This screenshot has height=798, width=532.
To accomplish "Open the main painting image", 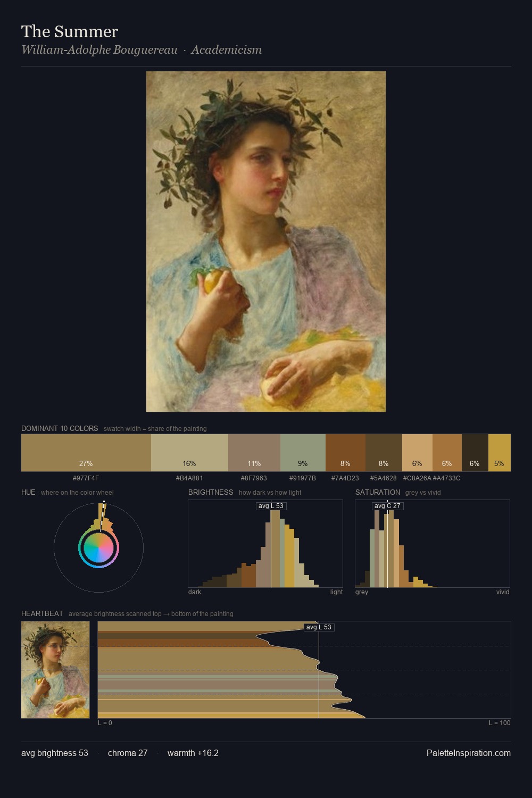I will tap(266, 242).
